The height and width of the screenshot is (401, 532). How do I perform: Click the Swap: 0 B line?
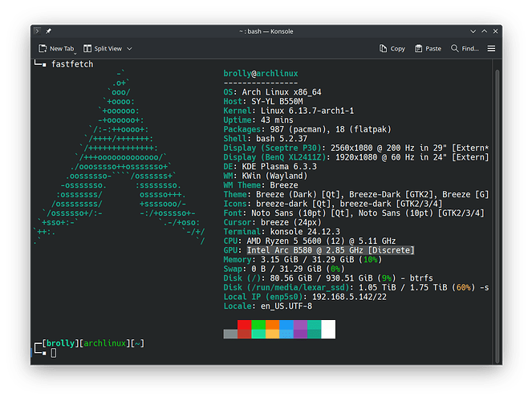coord(284,269)
